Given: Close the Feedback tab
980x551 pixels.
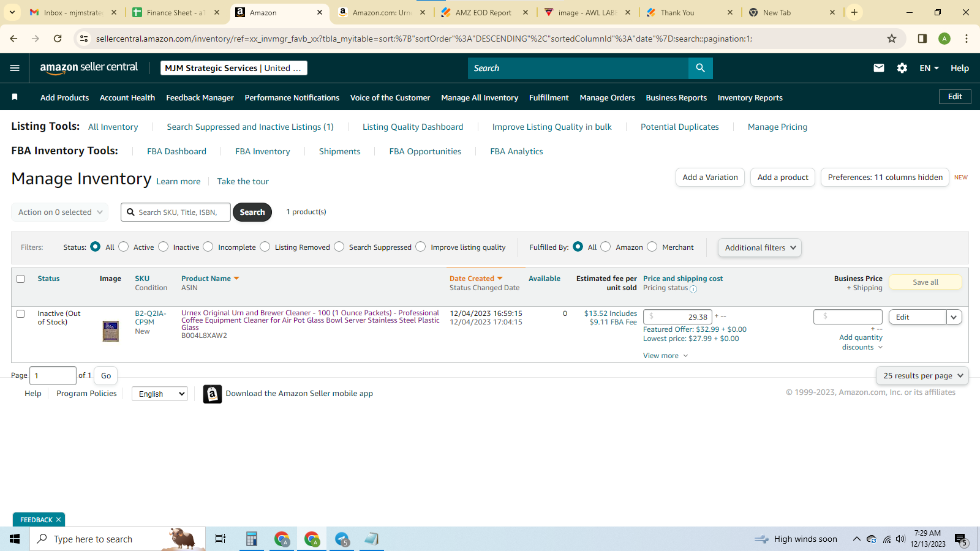Looking at the screenshot, I should [x=58, y=520].
